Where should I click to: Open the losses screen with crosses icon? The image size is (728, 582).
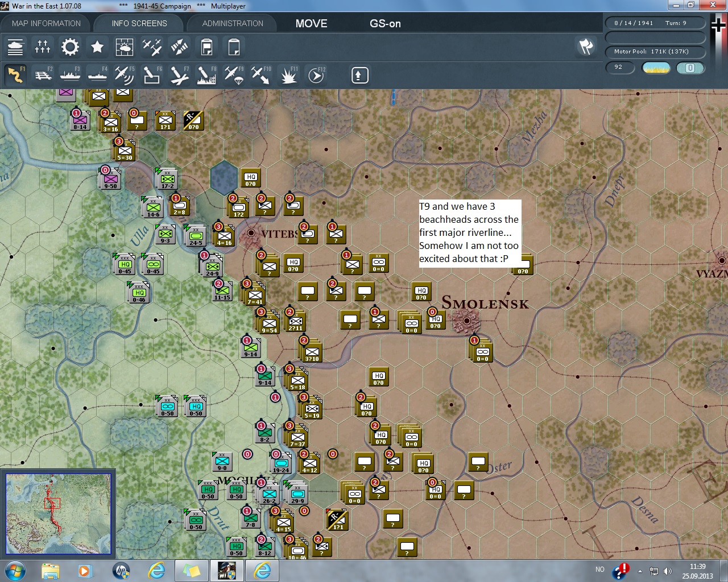click(x=43, y=47)
